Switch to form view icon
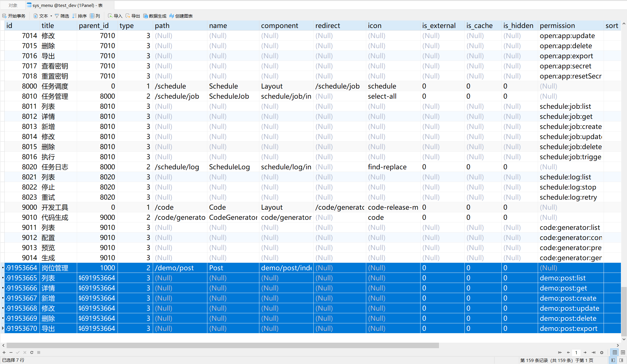This screenshot has width=627, height=364. [x=623, y=352]
